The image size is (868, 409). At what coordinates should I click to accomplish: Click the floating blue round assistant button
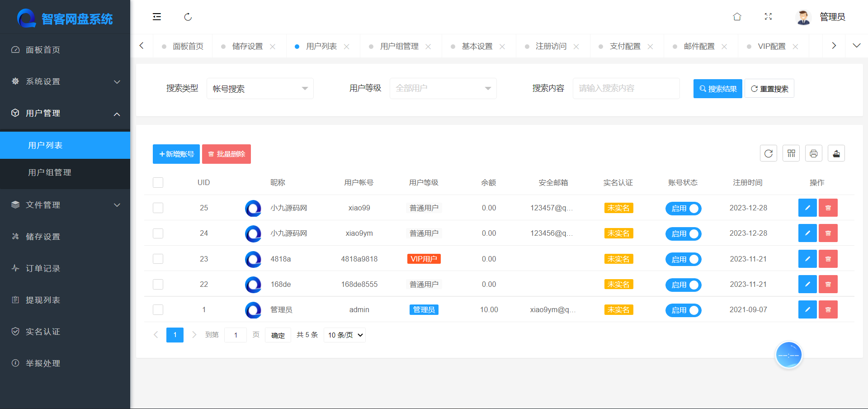click(789, 355)
